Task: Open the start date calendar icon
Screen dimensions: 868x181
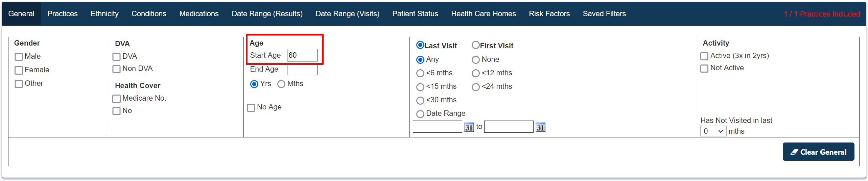Action: pyautogui.click(x=469, y=127)
